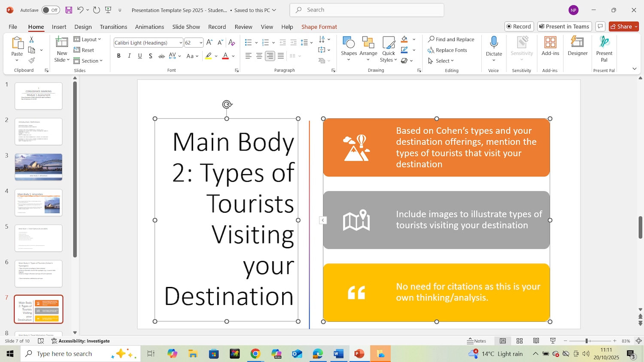Switch to the Shape Format tab

pos(319,27)
